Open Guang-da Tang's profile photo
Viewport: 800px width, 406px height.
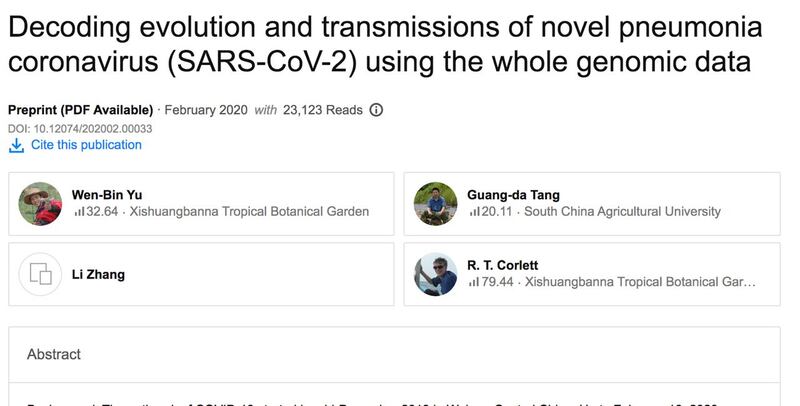[x=436, y=204]
